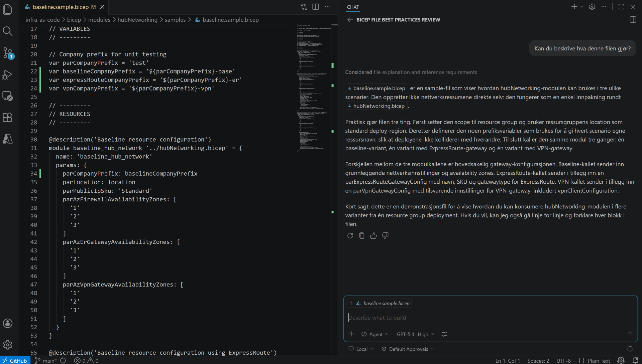Go back from Bicep review chat
The width and height of the screenshot is (642, 364).
point(350,20)
